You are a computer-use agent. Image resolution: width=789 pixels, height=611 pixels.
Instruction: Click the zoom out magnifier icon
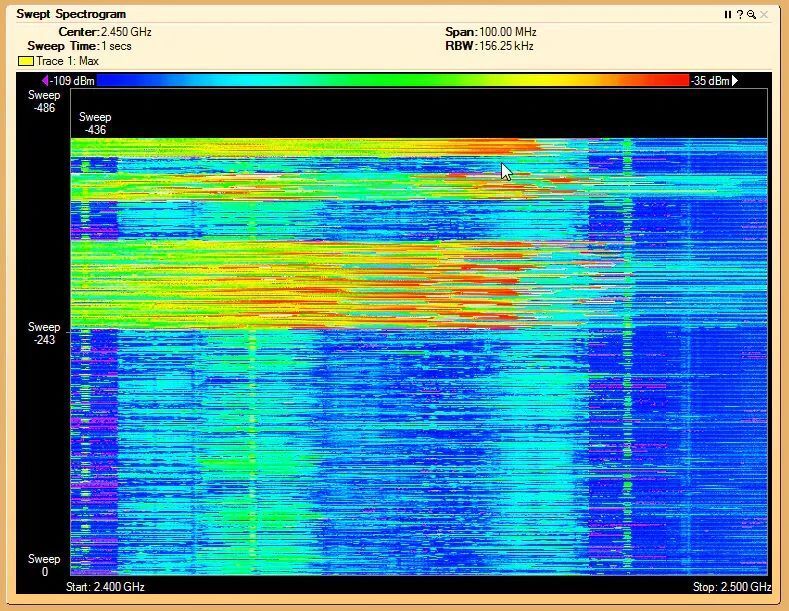752,14
